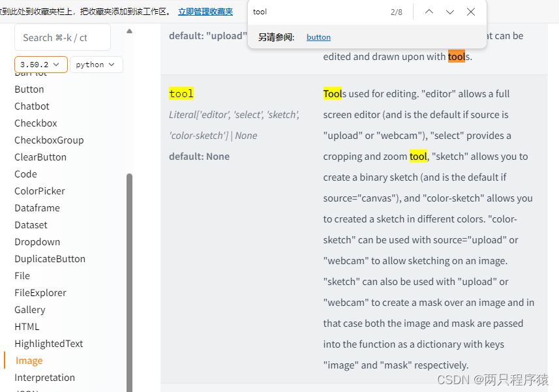The height and width of the screenshot is (392, 559).
Task: Open Chatbot in the sidebar
Action: (x=32, y=106)
